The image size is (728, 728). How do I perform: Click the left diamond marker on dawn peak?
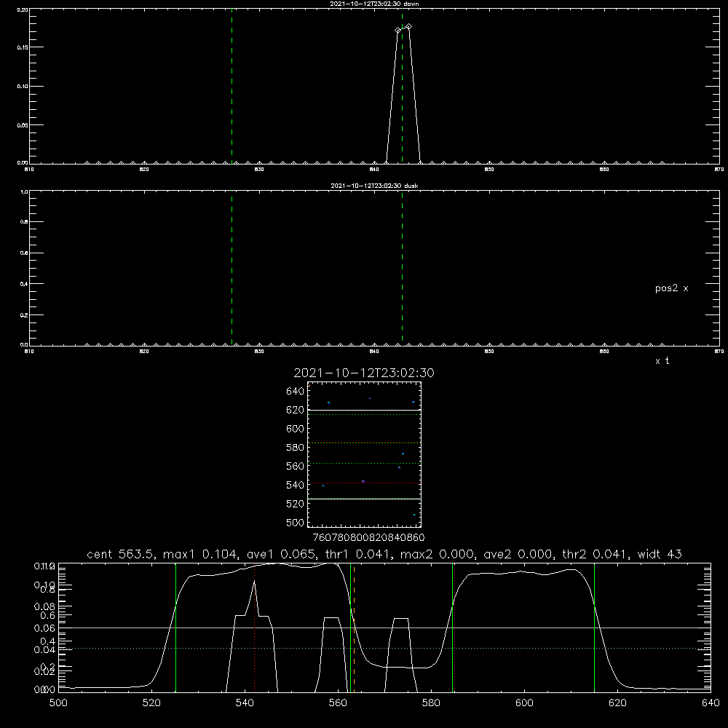[397, 30]
